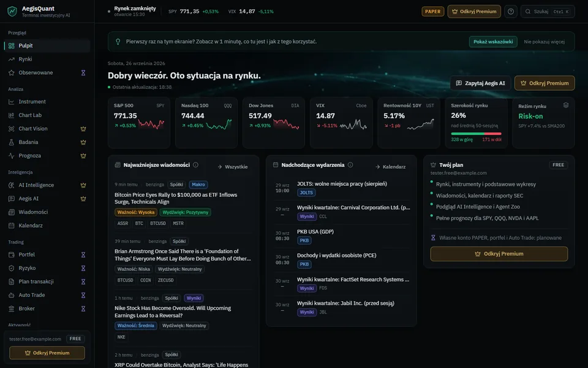The height and width of the screenshot is (368, 588).
Task: Open Nike Stock Has Become Oversold headline
Action: pyautogui.click(x=173, y=312)
